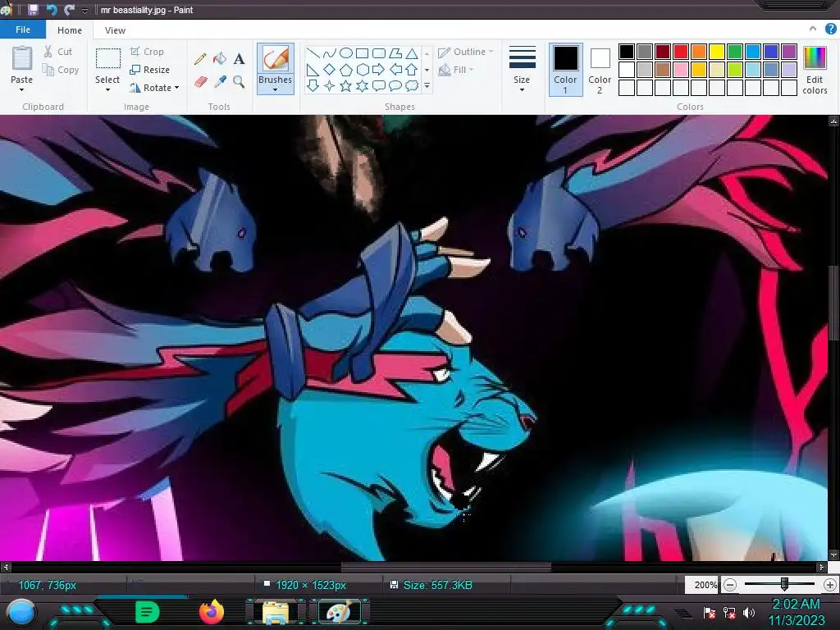Select the Text tool
The width and height of the screenshot is (840, 630).
point(239,59)
